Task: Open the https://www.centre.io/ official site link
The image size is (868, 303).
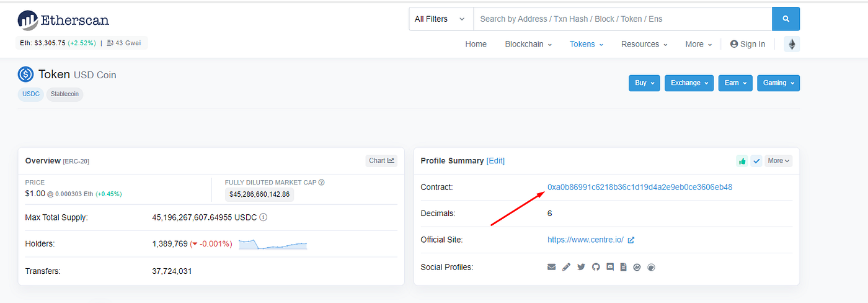Action: point(585,240)
